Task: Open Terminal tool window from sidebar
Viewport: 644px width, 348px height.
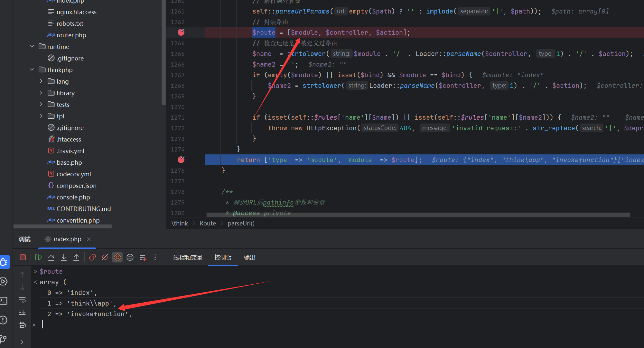Action: [x=4, y=301]
